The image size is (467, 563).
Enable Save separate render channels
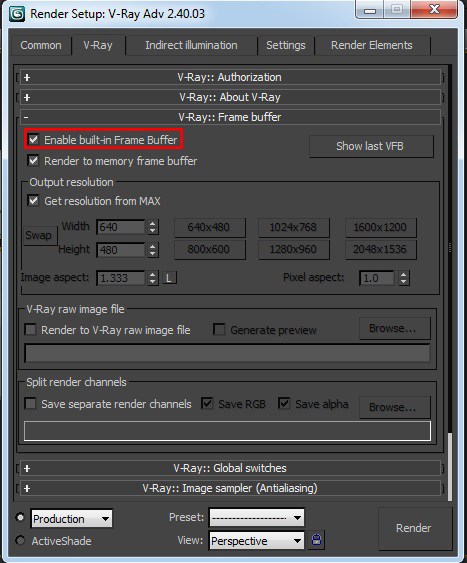click(x=31, y=404)
